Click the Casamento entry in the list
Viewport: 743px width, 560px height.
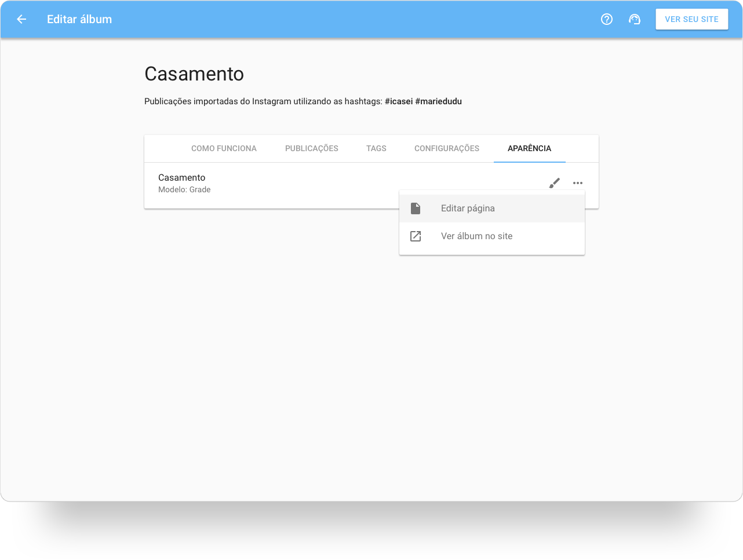(x=182, y=178)
